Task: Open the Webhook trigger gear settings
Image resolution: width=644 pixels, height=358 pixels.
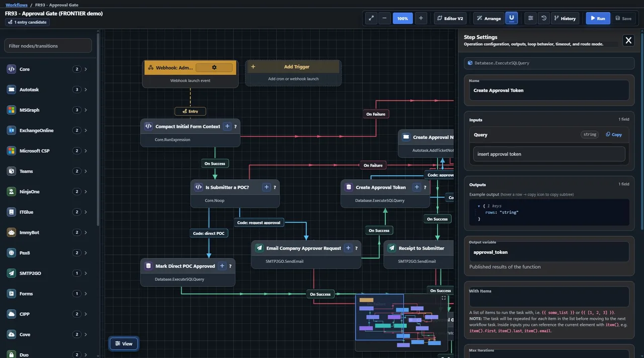Action: [x=214, y=67]
